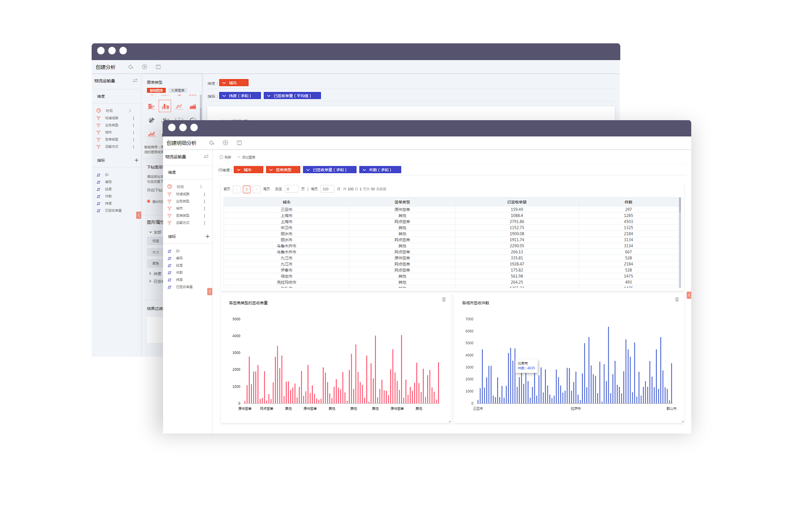
Task: Open the 签单类型 row dimension dropdown
Action: (283, 170)
